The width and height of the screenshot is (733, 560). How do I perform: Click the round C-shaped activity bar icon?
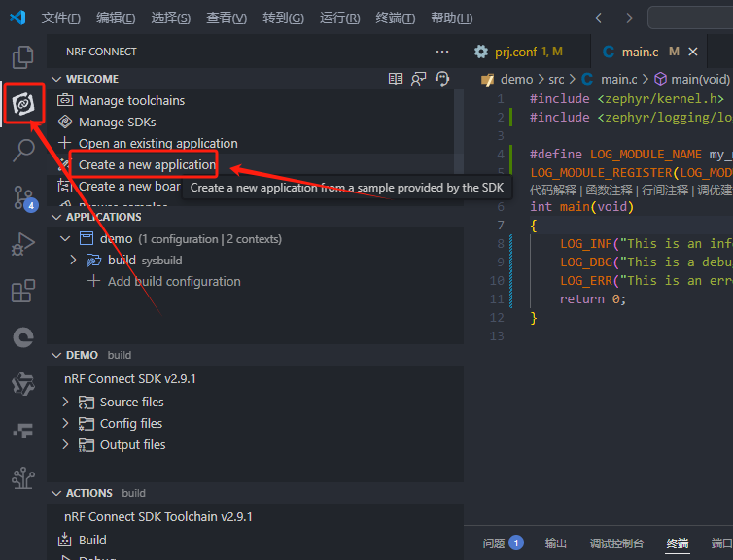pos(23,337)
